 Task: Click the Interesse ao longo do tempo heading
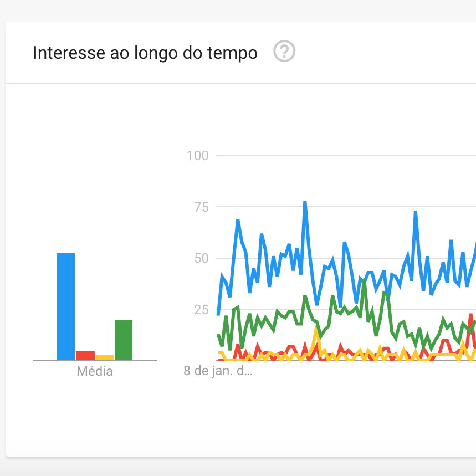(x=145, y=53)
